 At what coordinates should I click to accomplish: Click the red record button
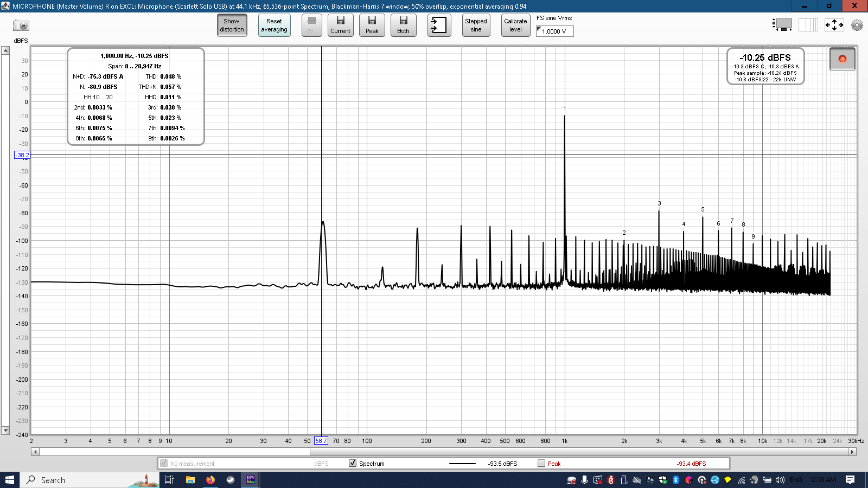pos(842,59)
